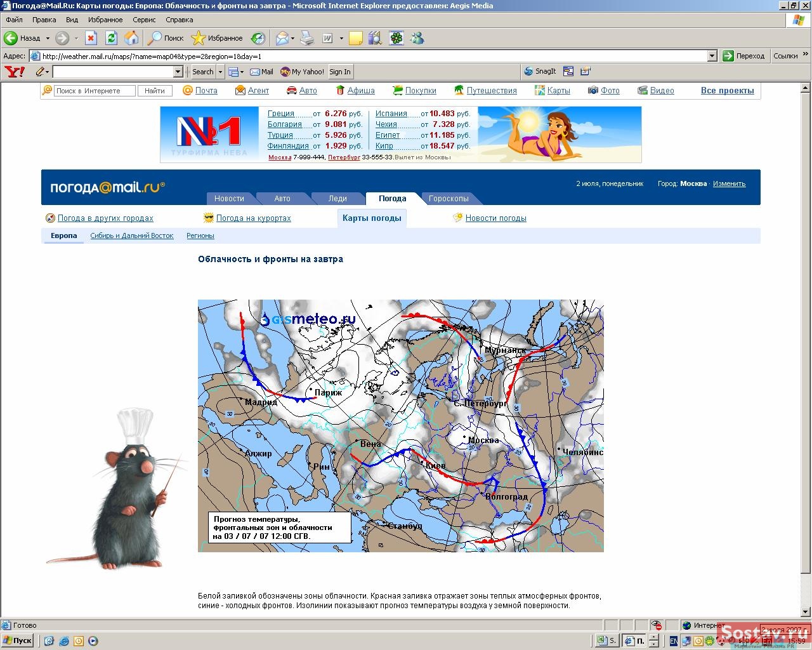Viewport: 812px width, 650px height.
Task: Open Видео from the Mail.ru bar
Action: (656, 91)
